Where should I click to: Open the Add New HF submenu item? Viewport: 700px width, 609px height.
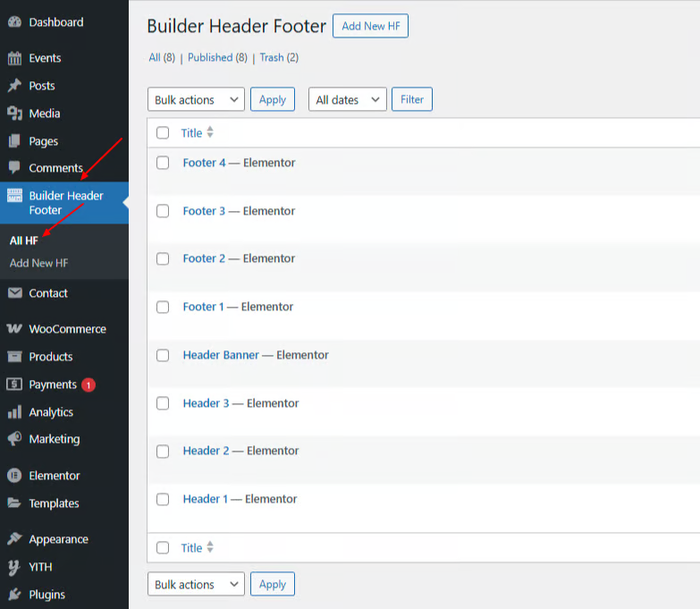point(38,263)
